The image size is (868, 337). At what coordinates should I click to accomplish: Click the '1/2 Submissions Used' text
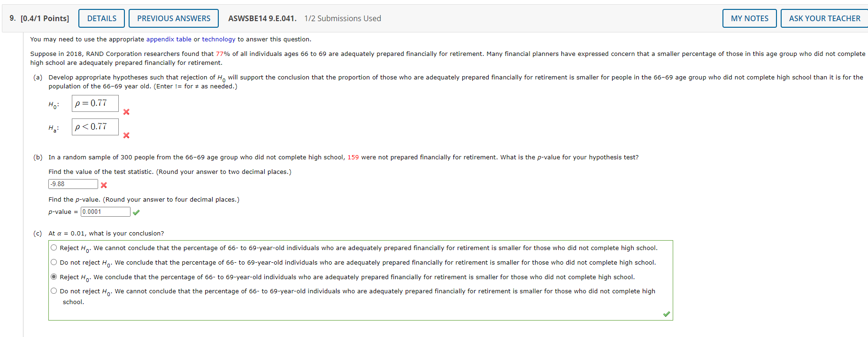(343, 18)
